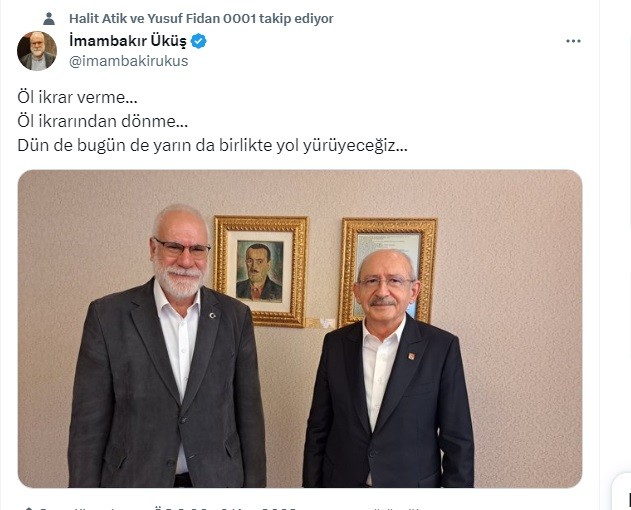Click the sentence "Dün de bugün de yarın..."
631x510 pixels.
[212, 145]
